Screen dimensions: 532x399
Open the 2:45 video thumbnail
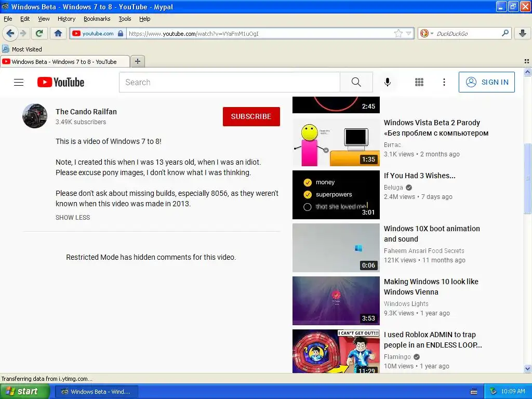click(336, 104)
